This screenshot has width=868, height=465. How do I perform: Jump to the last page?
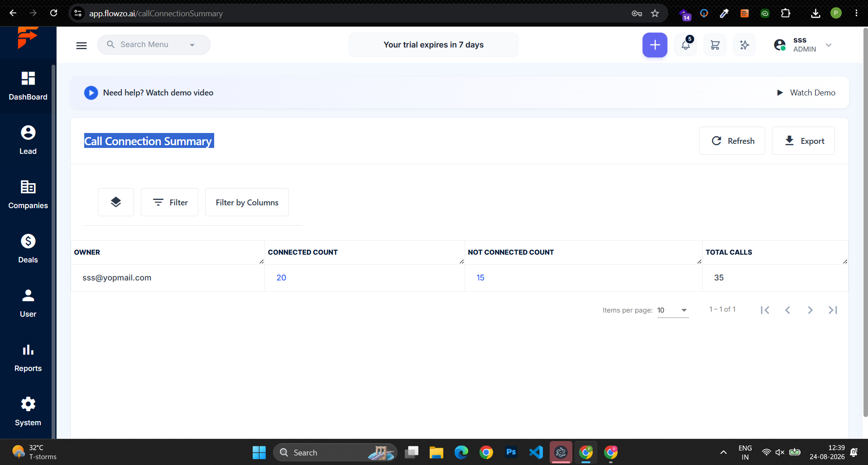coord(833,310)
